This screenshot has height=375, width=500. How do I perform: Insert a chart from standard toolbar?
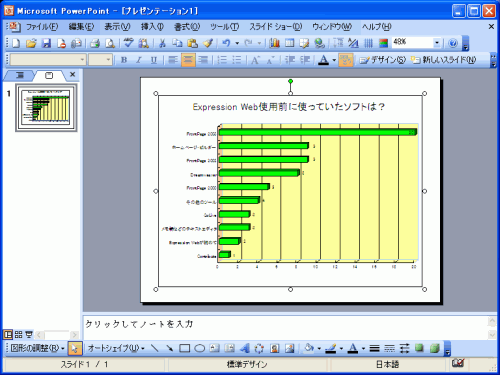coord(275,43)
